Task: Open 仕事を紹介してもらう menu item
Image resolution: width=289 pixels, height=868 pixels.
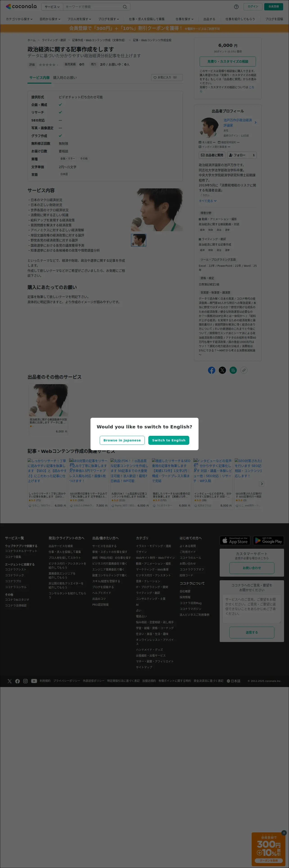Action: (x=240, y=19)
